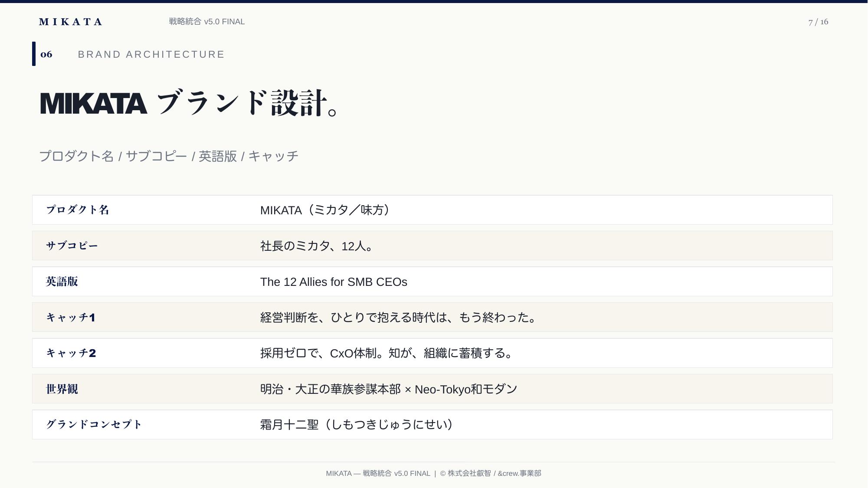Image resolution: width=868 pixels, height=488 pixels.
Task: Select the 'サブコピー' row label
Action: tap(72, 246)
